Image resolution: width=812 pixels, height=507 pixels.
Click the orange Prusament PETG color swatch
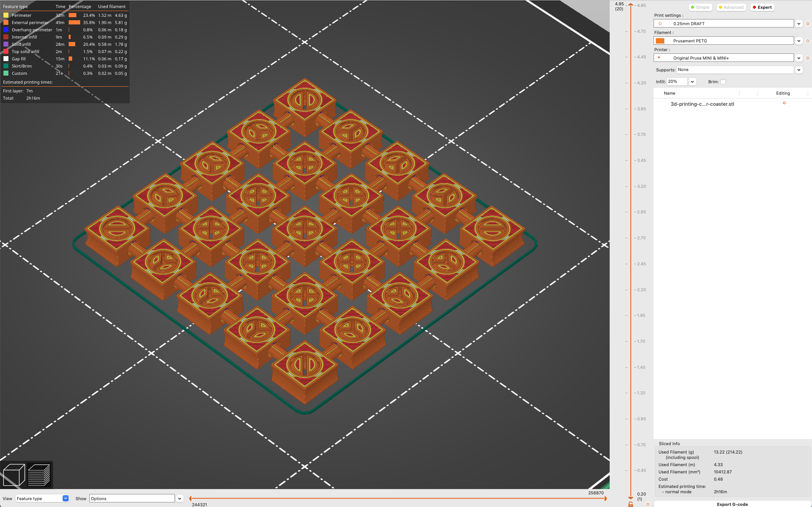(x=660, y=40)
